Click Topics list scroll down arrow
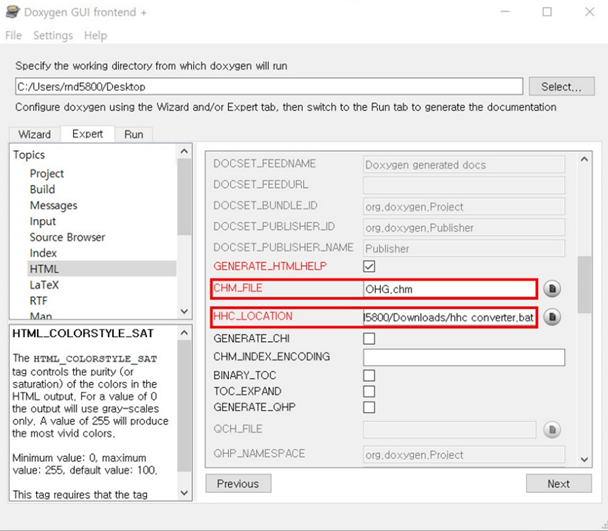Image resolution: width=608 pixels, height=531 pixels. (185, 311)
